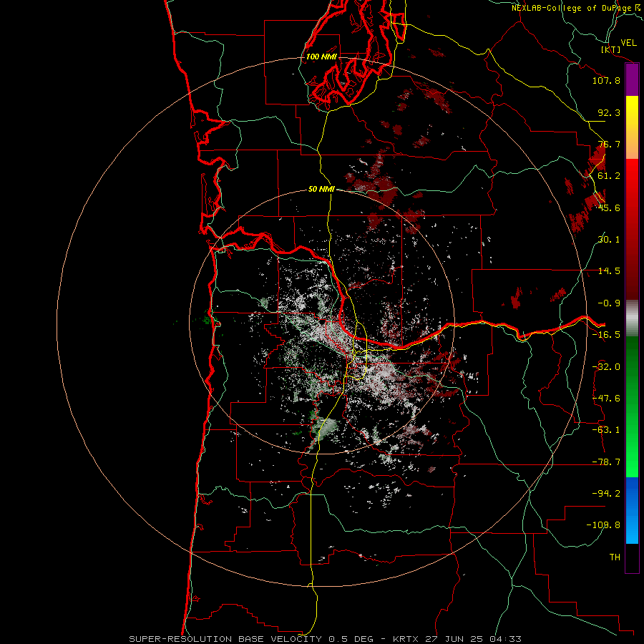The height and width of the screenshot is (644, 644).
Task: Select the 76.7 velocity scale value
Action: point(609,144)
